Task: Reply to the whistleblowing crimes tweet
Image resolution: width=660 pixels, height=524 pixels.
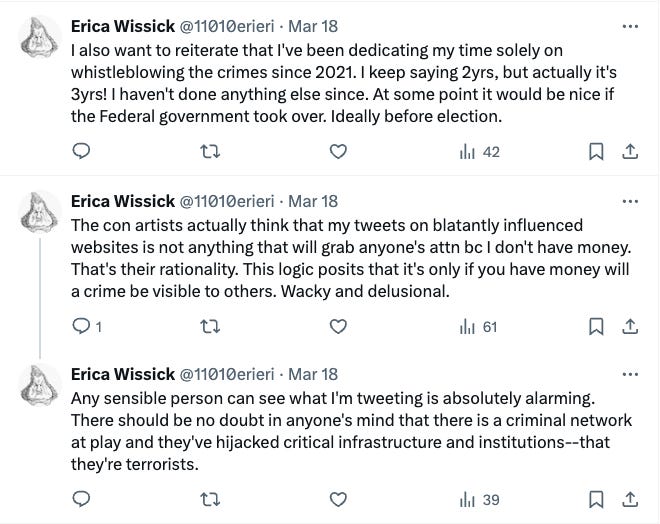Action: (x=83, y=152)
